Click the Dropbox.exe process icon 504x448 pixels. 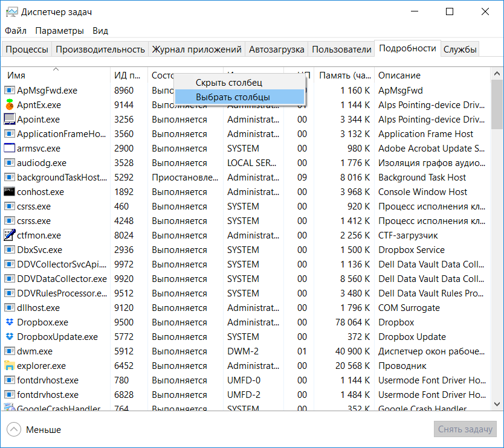pos(10,322)
